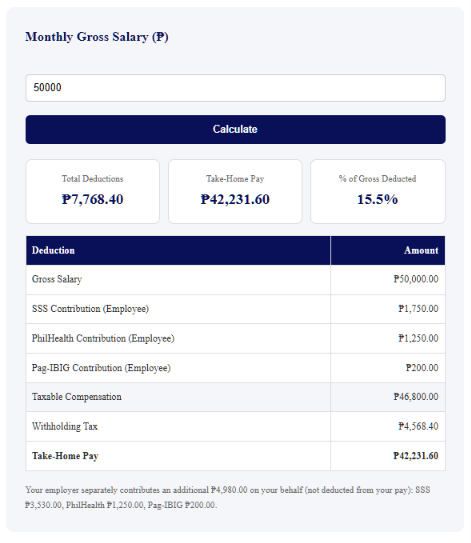
Task: Select the SSS Contribution (Employee) row
Action: tap(236, 309)
